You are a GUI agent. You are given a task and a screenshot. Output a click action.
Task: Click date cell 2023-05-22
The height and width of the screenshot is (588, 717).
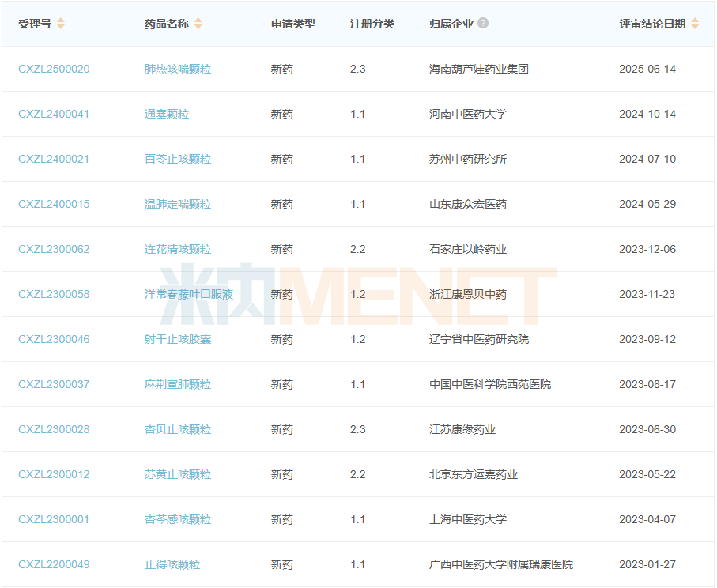pyautogui.click(x=647, y=474)
